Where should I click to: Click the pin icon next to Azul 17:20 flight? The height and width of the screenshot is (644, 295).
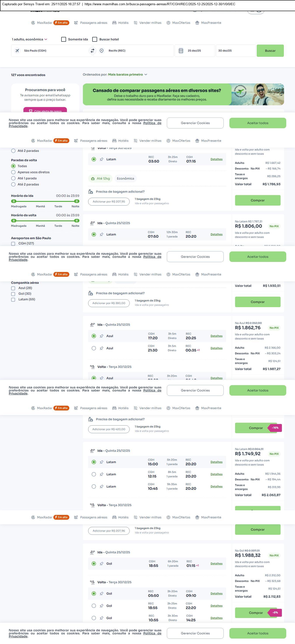[x=102, y=336]
